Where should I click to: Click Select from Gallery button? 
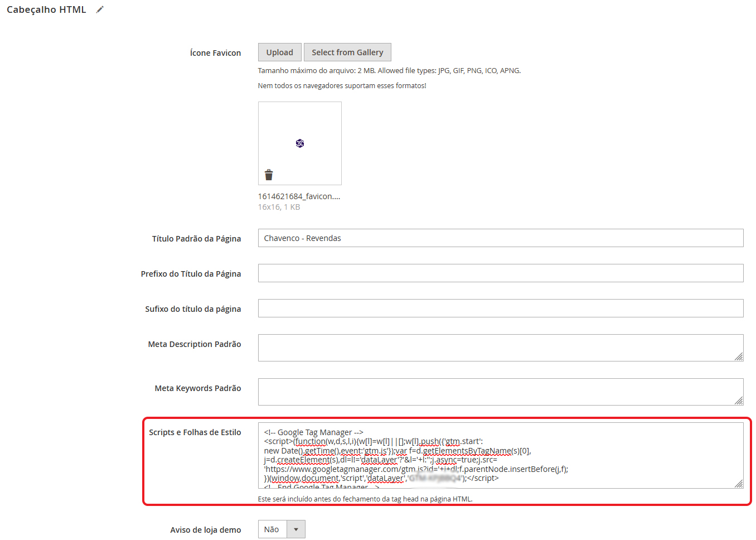click(347, 52)
